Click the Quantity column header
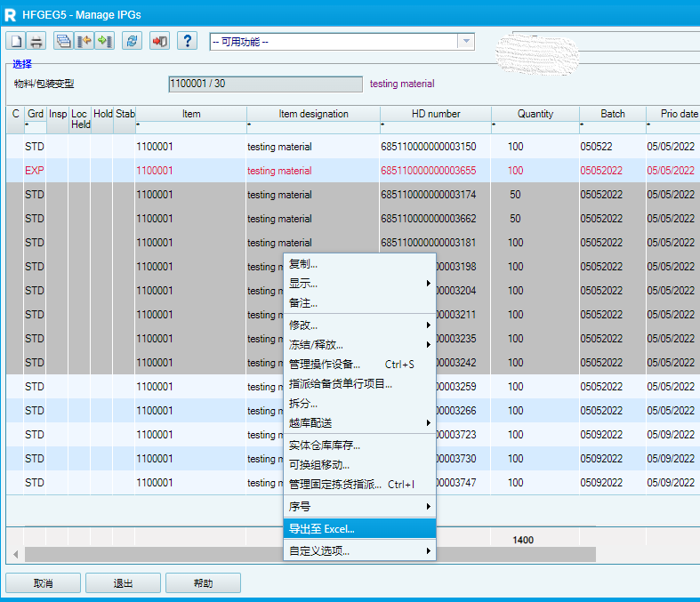700x602 pixels. (535, 114)
